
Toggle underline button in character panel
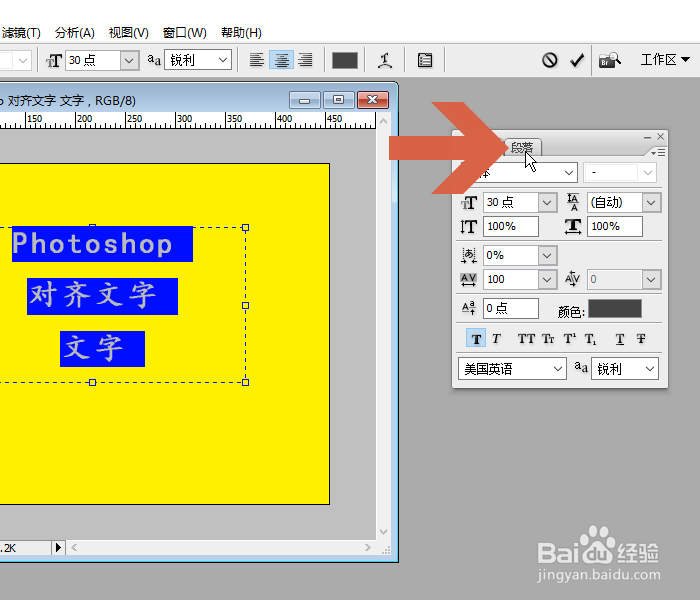click(620, 339)
